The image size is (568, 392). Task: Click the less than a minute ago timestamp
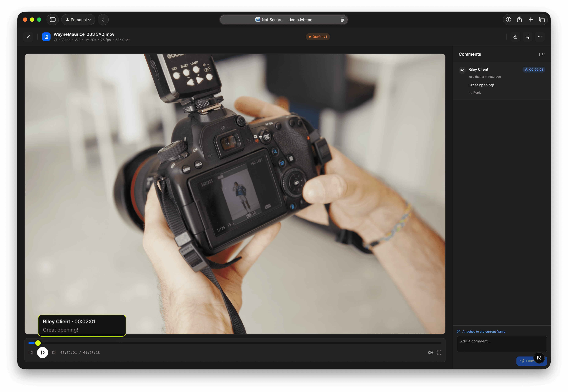pos(485,77)
